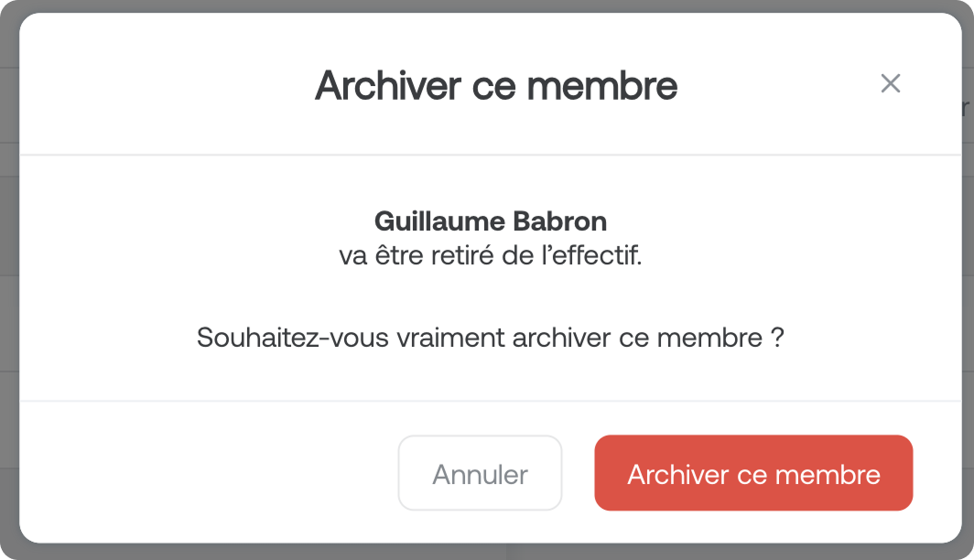974x560 pixels.
Task: Click the empty footer area left of Annuler
Action: pos(201,473)
